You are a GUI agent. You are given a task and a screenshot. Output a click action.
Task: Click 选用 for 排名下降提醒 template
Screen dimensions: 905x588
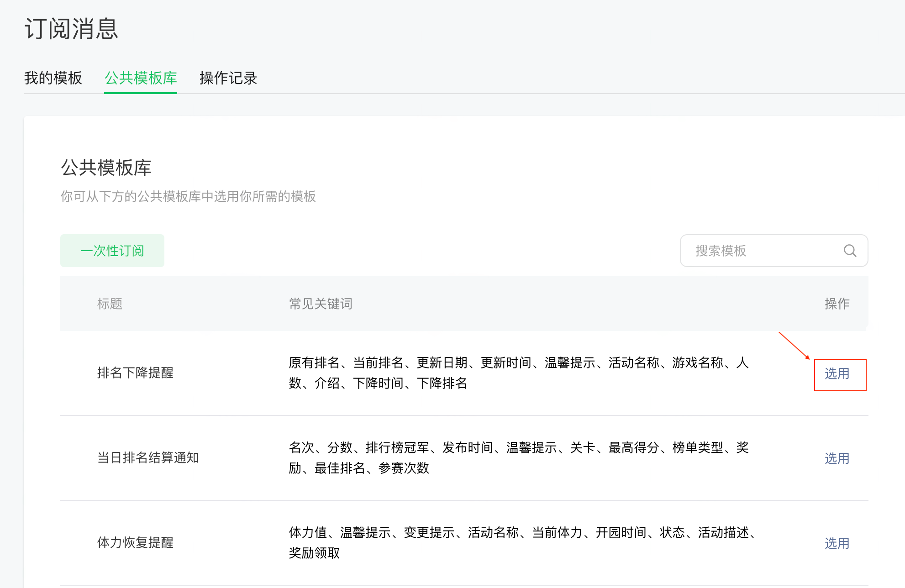pyautogui.click(x=837, y=373)
